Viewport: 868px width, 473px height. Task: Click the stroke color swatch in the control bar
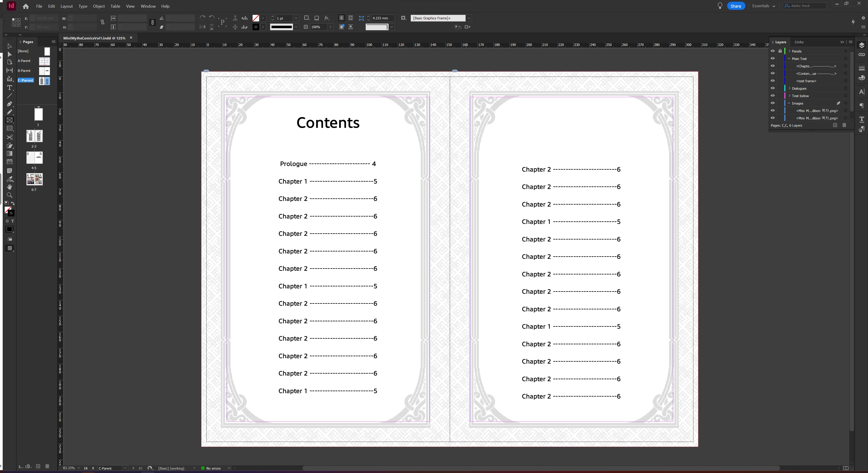256,27
